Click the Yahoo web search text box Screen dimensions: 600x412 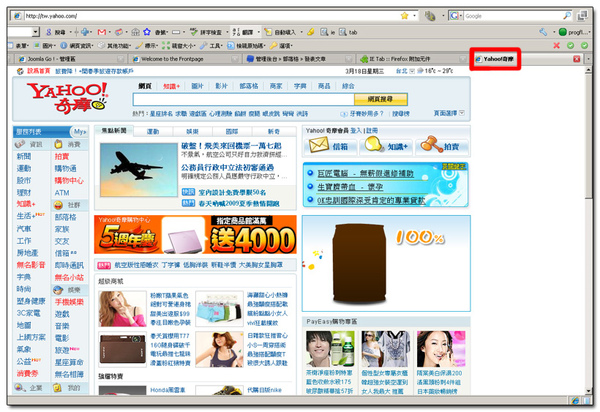243,99
